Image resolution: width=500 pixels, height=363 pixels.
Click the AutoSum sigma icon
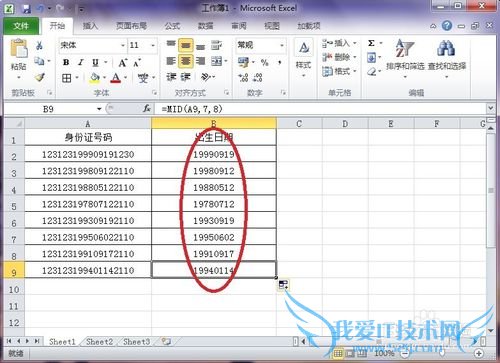click(x=371, y=43)
